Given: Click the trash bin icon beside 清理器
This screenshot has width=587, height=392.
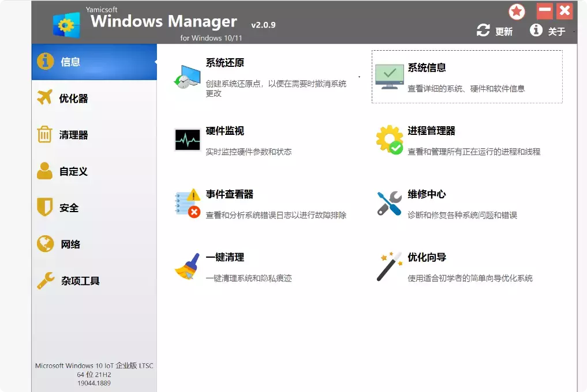Looking at the screenshot, I should (x=45, y=134).
